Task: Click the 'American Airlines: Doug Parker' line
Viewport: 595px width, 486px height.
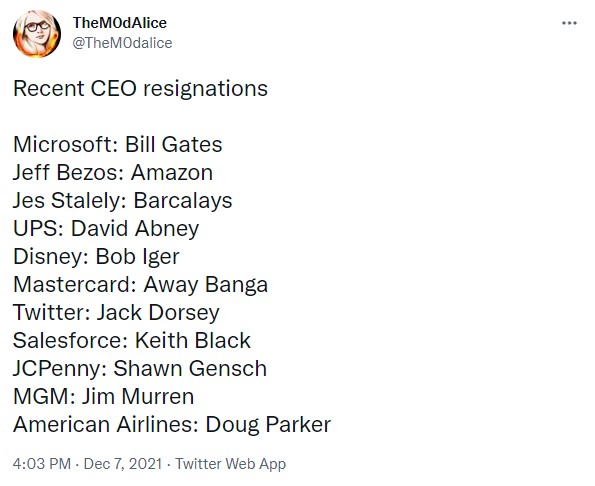Action: pos(172,425)
